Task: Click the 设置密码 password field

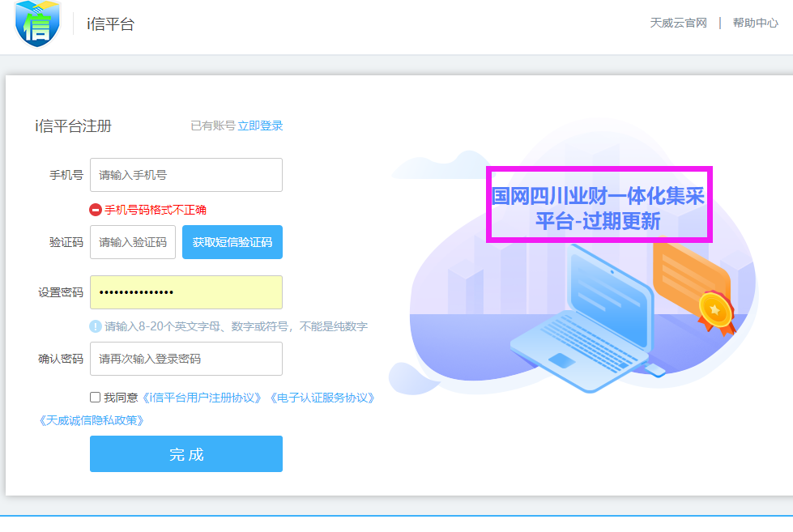Action: [x=186, y=292]
